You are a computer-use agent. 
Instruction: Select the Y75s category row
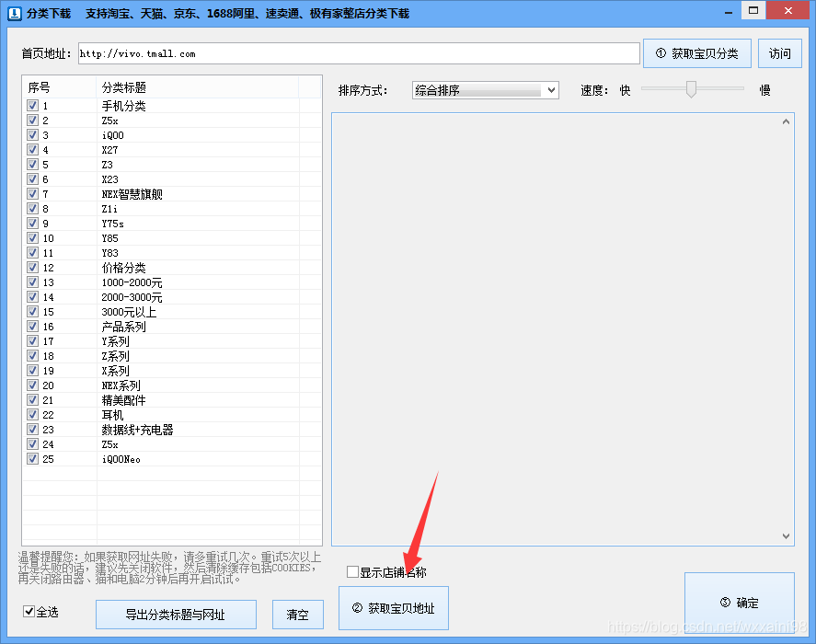click(x=172, y=224)
